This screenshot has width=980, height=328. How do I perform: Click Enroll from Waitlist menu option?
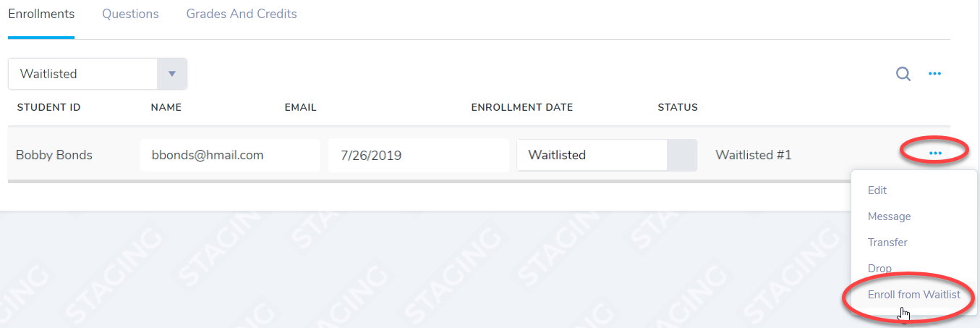913,295
